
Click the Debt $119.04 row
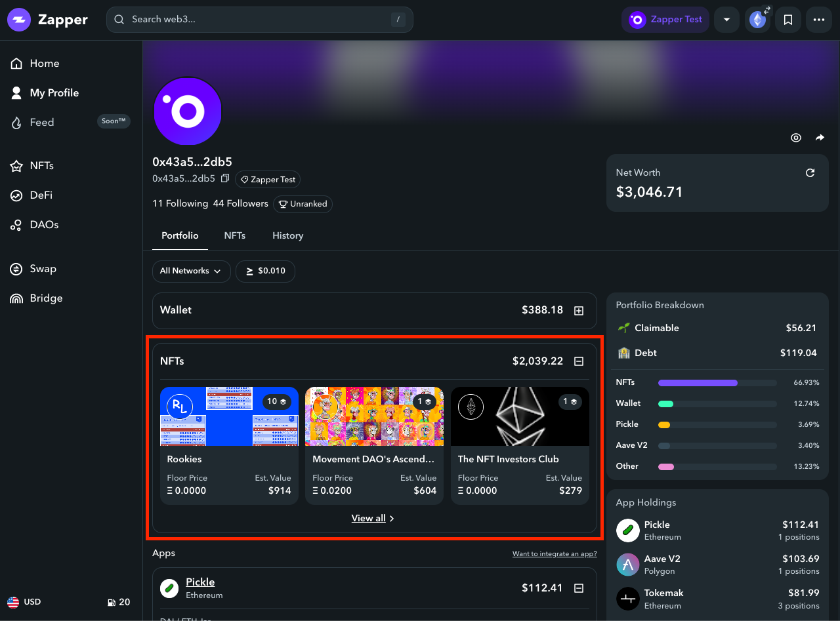717,353
